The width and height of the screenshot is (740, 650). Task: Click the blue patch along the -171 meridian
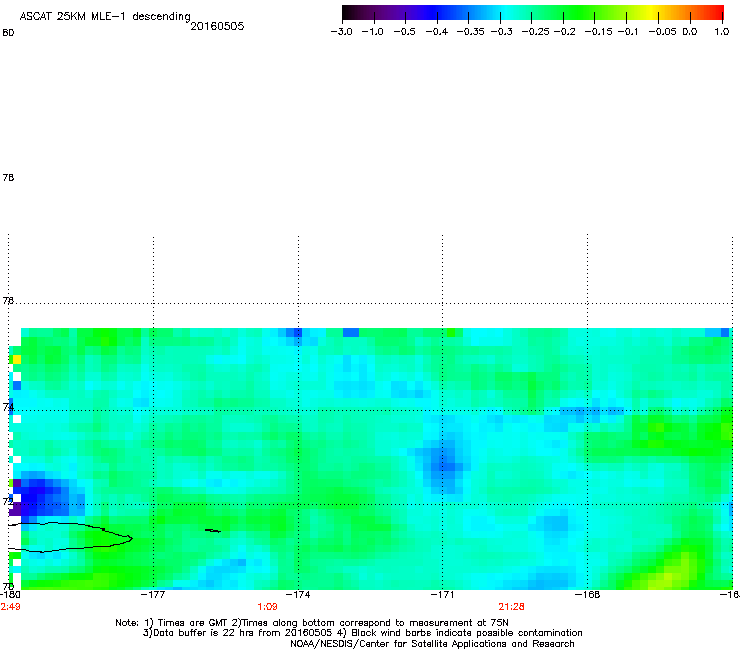(443, 462)
